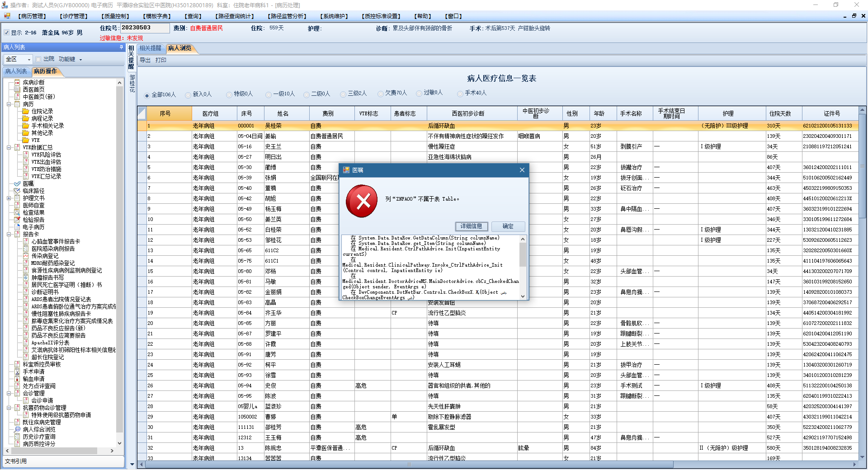Switch to the 病人列表 tab
Viewport: 868px width, 470px height.
[16, 71]
